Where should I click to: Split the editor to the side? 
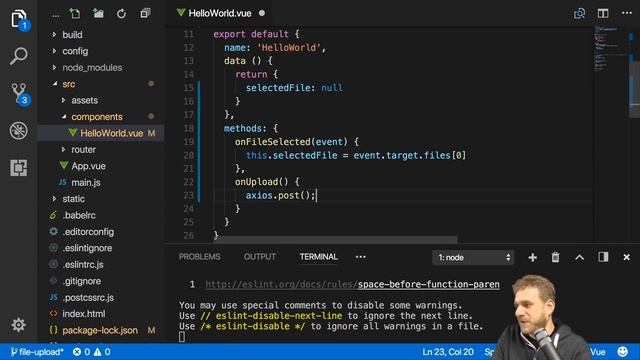click(603, 13)
